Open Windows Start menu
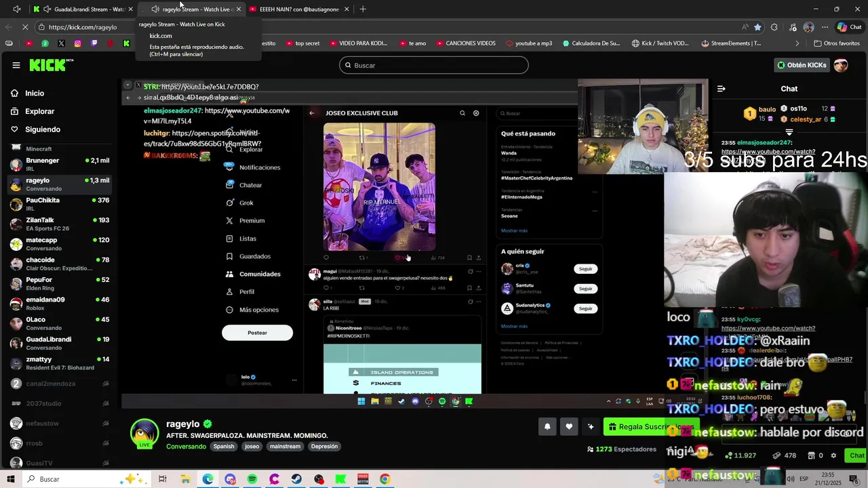 point(11,479)
